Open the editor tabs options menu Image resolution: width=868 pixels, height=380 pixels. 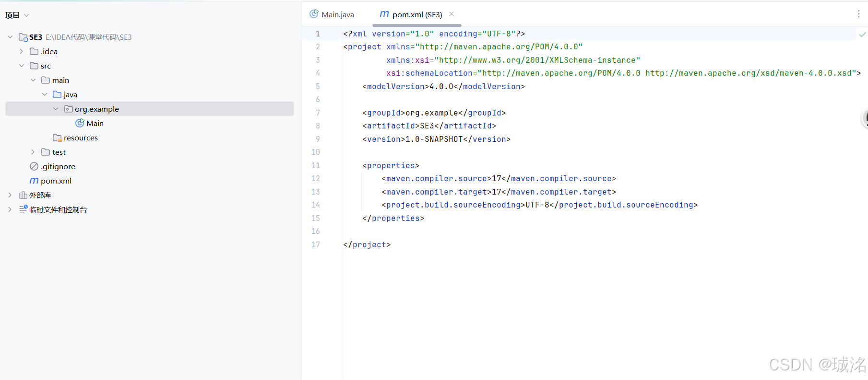click(x=858, y=14)
